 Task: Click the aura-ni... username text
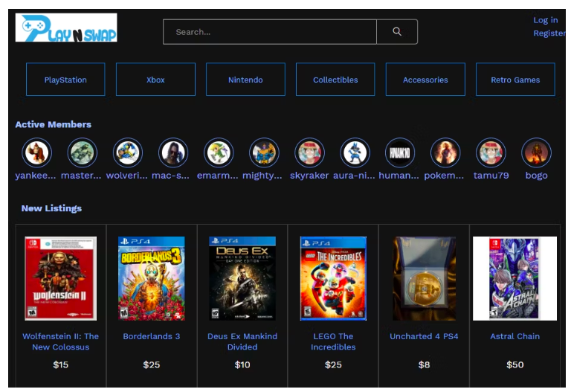click(354, 176)
